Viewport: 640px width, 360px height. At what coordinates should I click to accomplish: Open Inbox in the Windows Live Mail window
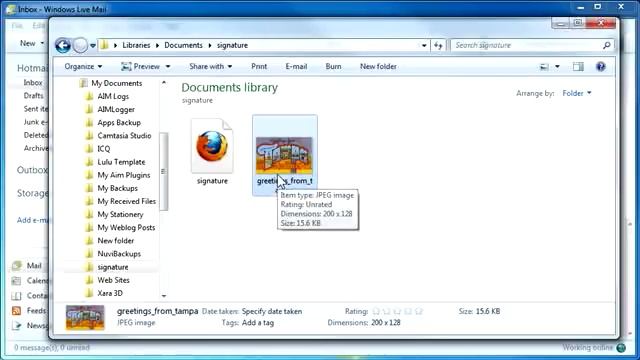33,83
